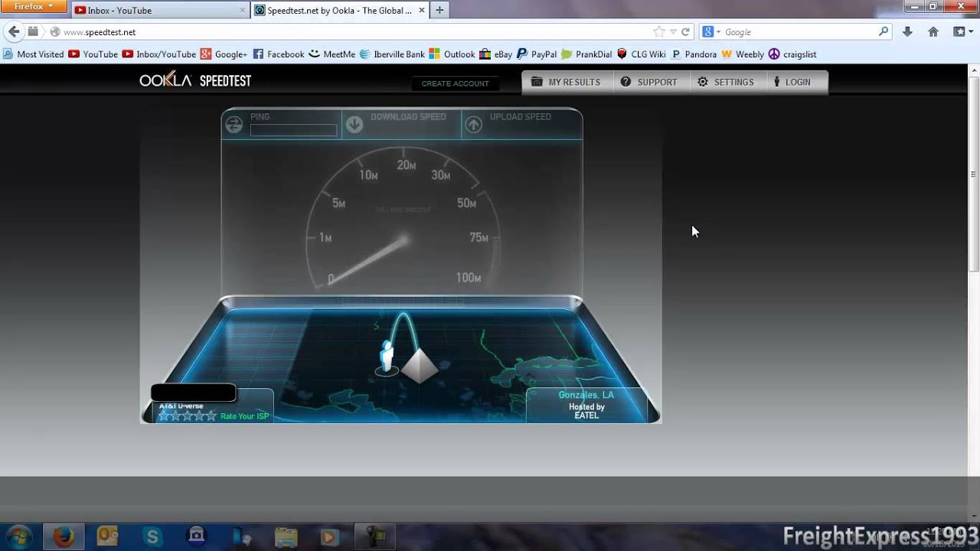Open a new browser tab
The image size is (980, 551).
[x=439, y=11]
